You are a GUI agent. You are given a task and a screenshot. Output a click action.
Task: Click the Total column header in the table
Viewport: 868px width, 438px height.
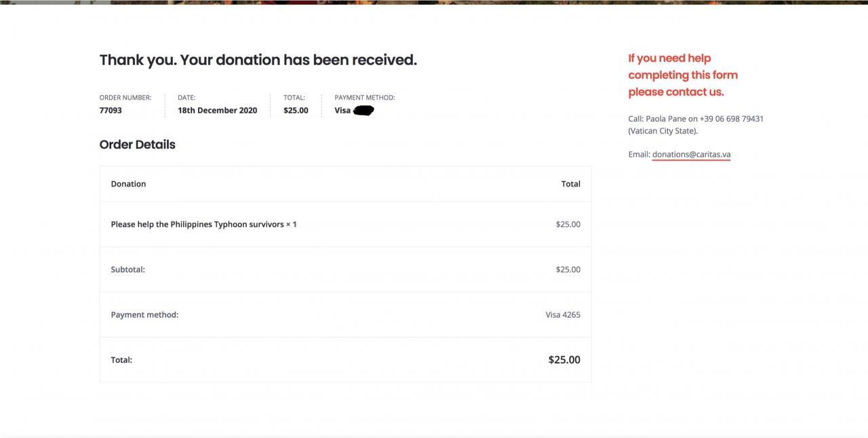click(570, 184)
